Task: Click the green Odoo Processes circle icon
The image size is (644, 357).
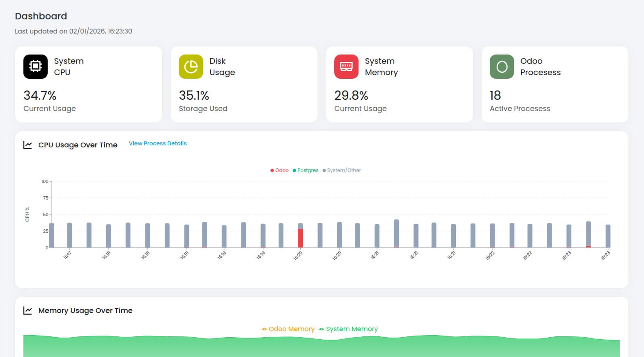Action: (x=502, y=67)
